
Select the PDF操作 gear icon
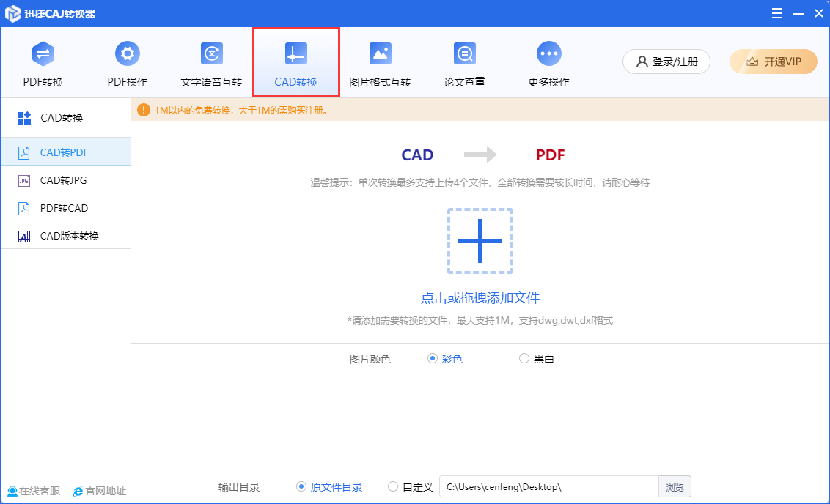click(x=128, y=54)
